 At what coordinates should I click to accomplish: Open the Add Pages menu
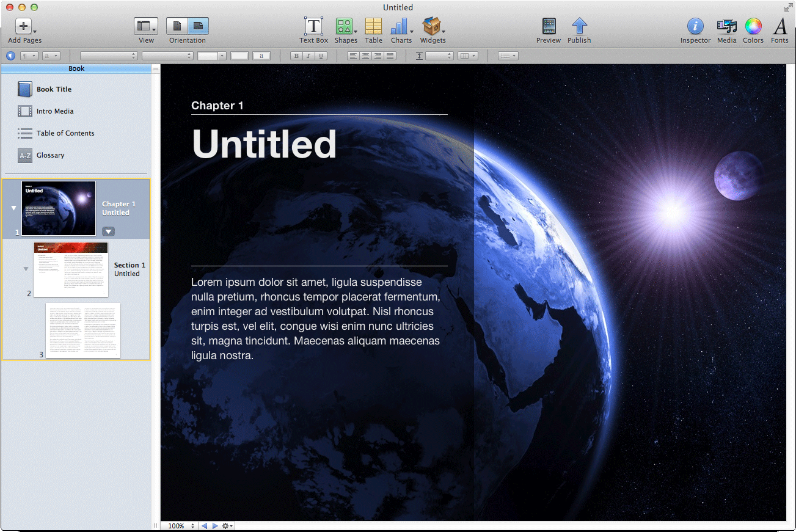pyautogui.click(x=24, y=26)
